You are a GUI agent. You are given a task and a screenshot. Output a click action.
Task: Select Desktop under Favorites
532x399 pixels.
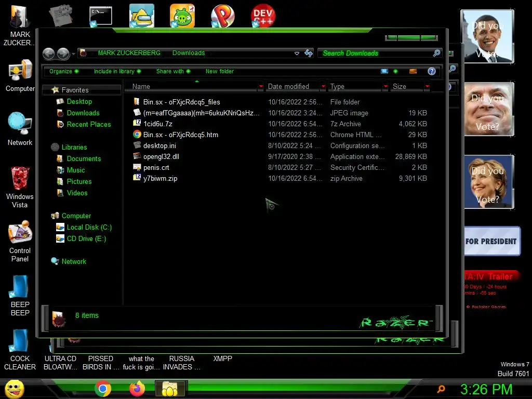point(79,101)
